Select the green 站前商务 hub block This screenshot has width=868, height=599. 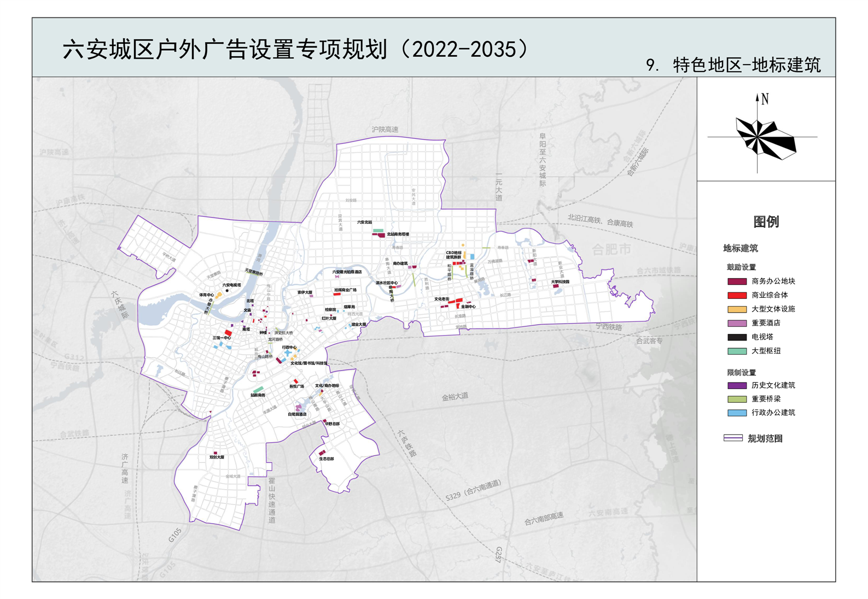tap(258, 390)
